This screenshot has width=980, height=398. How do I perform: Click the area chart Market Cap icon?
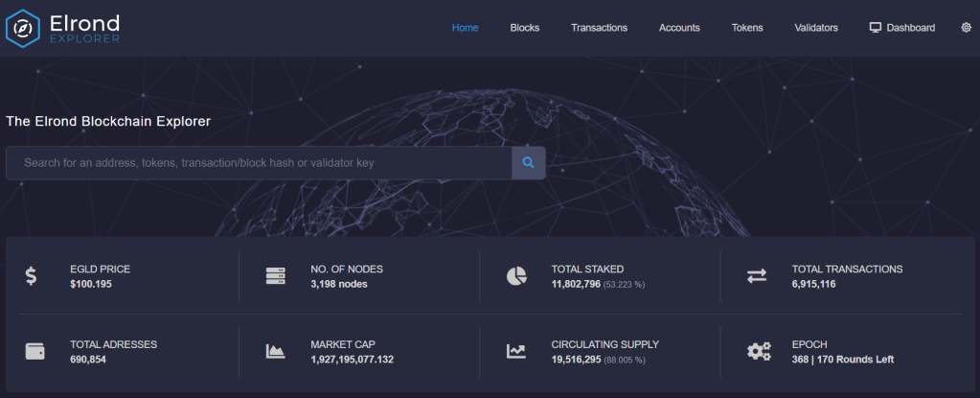coord(276,351)
